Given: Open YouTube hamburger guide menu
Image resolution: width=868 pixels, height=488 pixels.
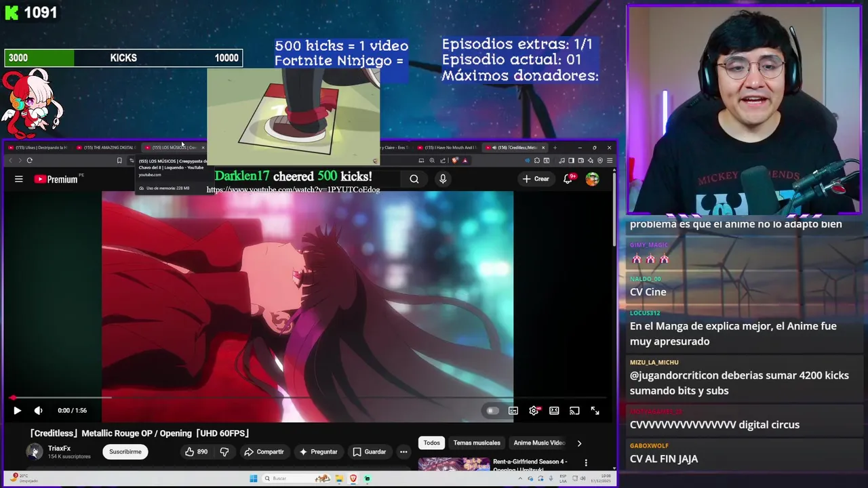Looking at the screenshot, I should point(19,179).
